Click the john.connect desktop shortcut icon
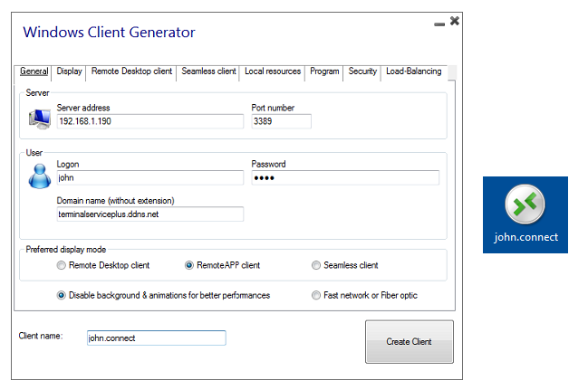This screenshot has width=588, height=390. 525,206
